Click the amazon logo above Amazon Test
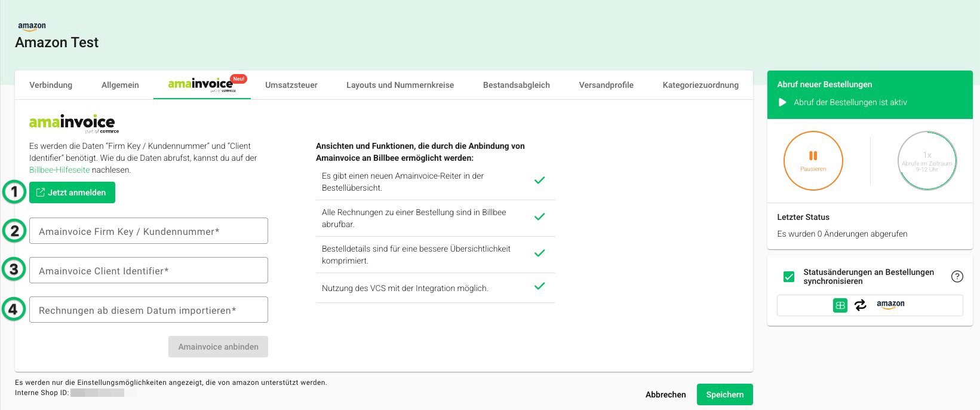This screenshot has height=410, width=980. [x=32, y=27]
